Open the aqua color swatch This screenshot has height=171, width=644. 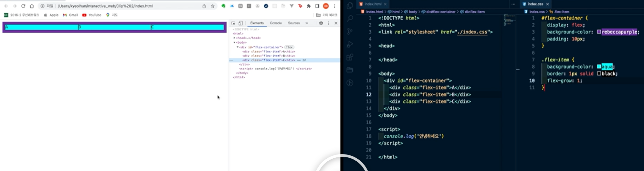point(599,67)
